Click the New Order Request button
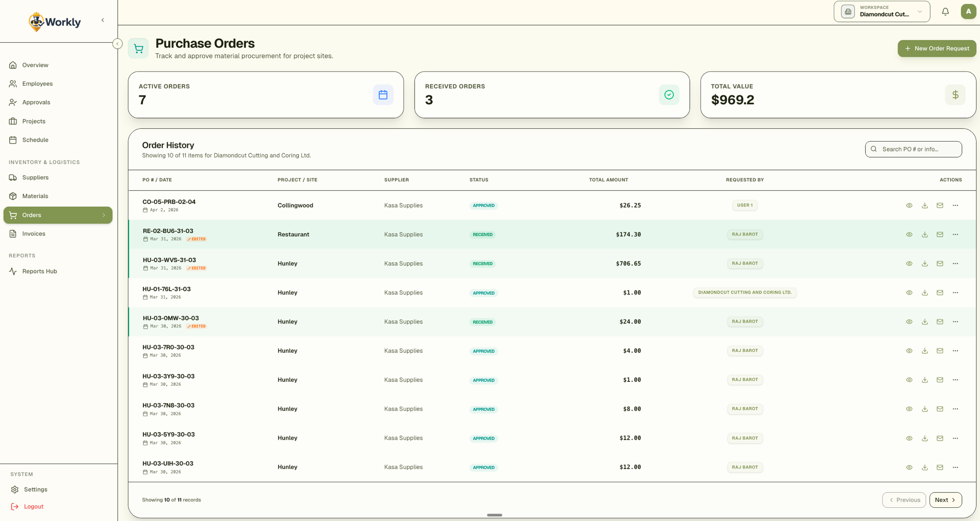The height and width of the screenshot is (521, 980). click(x=936, y=49)
